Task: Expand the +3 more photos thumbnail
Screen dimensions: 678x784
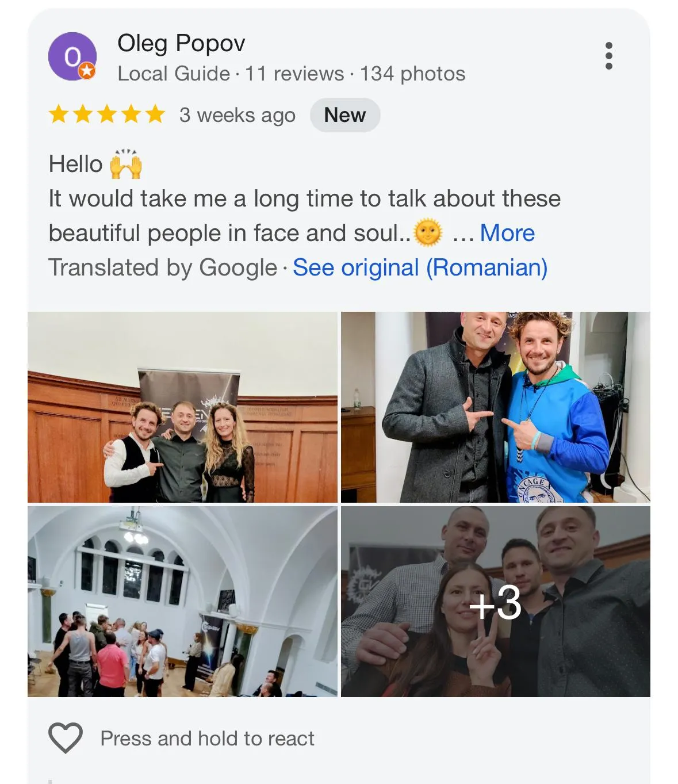Action: point(496,602)
